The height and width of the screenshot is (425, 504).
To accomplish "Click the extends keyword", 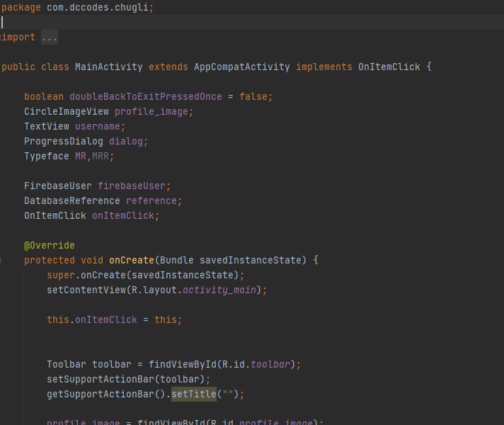I will pos(168,67).
